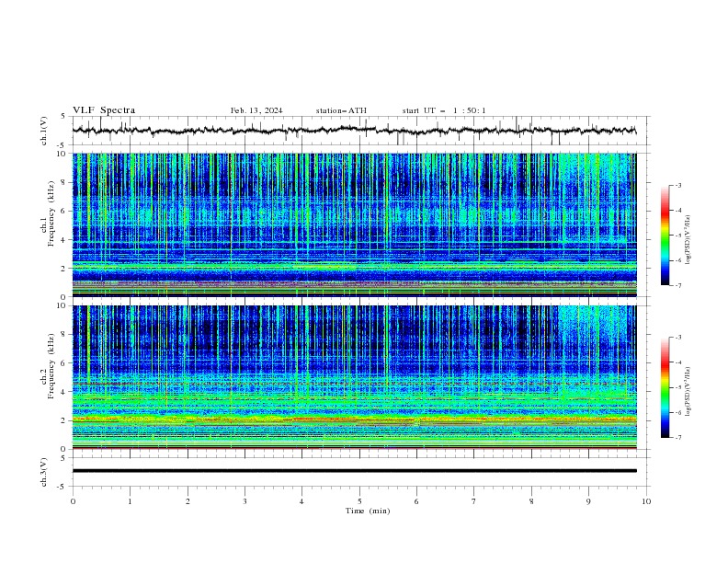The height and width of the screenshot is (563, 728).
Task: Click the ch.1 "log(PSD)(V²/Hz)" colorbar label
Action: pyautogui.click(x=688, y=240)
